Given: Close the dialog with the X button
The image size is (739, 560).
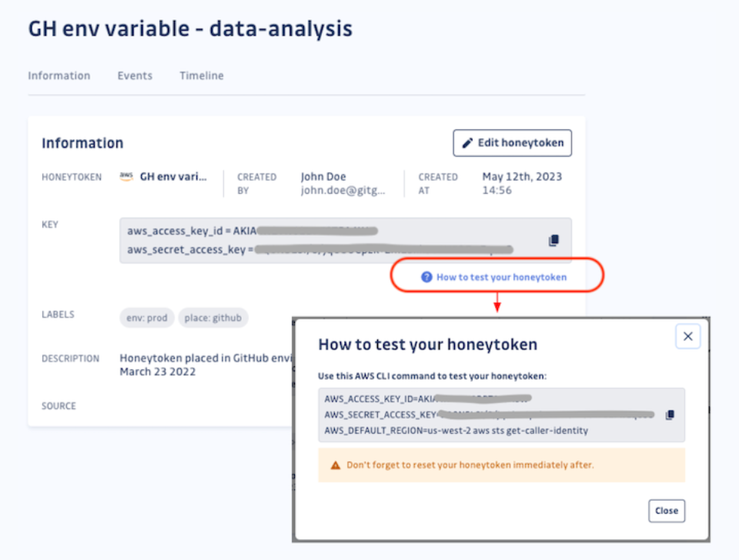Looking at the screenshot, I should point(687,336).
